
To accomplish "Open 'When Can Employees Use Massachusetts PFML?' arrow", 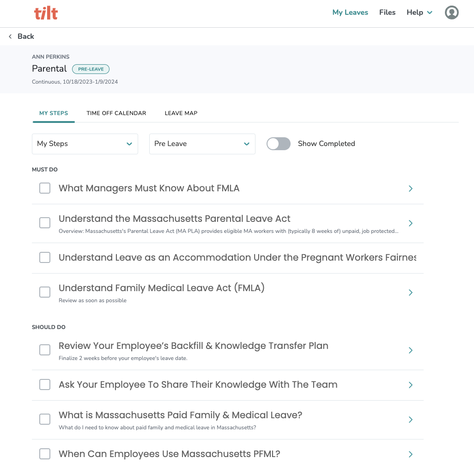I will (x=410, y=454).
